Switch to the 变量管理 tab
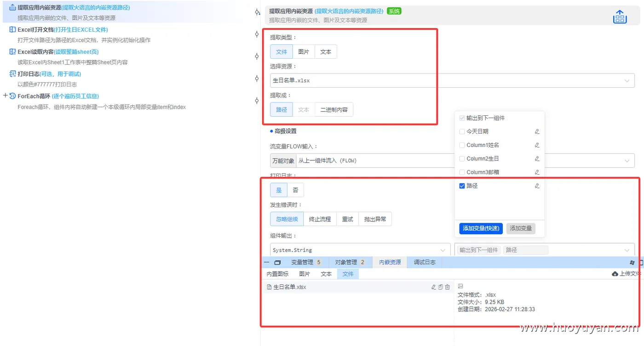The height and width of the screenshot is (346, 644). click(x=306, y=262)
